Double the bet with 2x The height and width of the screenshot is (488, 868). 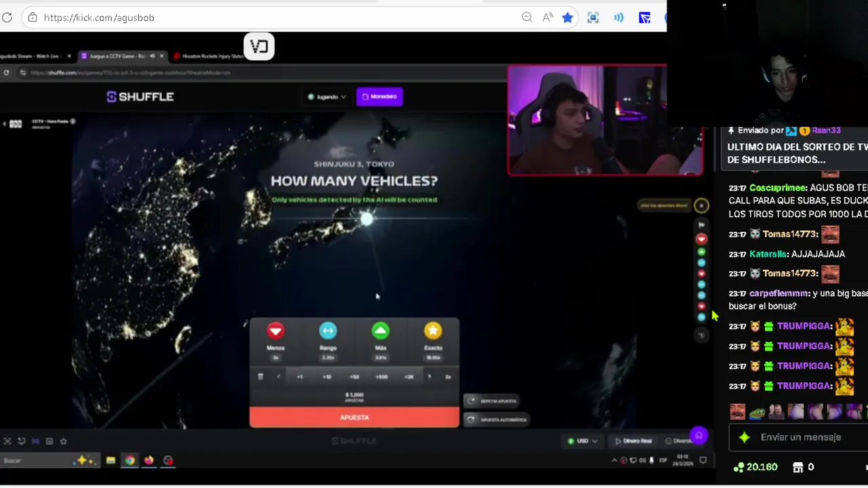tap(448, 377)
